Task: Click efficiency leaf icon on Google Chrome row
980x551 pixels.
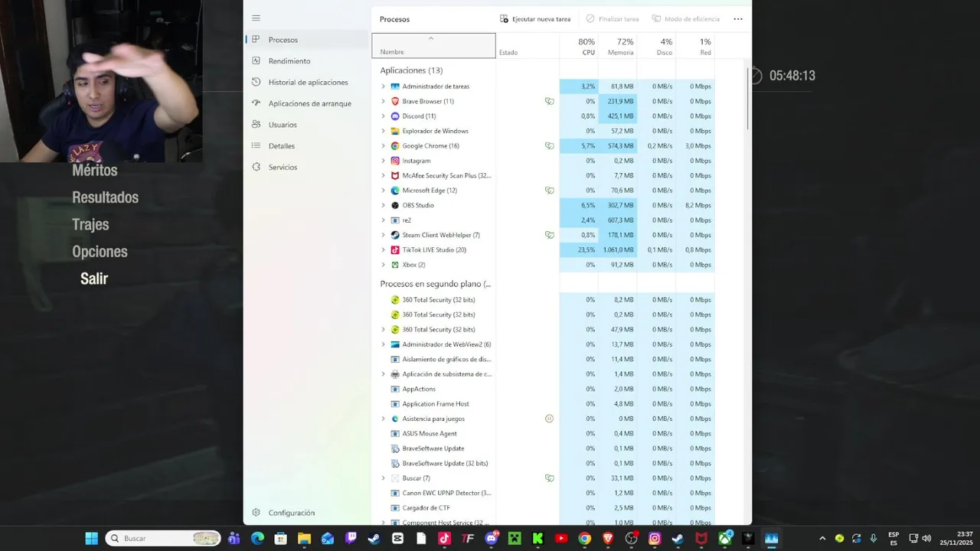Action: point(549,145)
